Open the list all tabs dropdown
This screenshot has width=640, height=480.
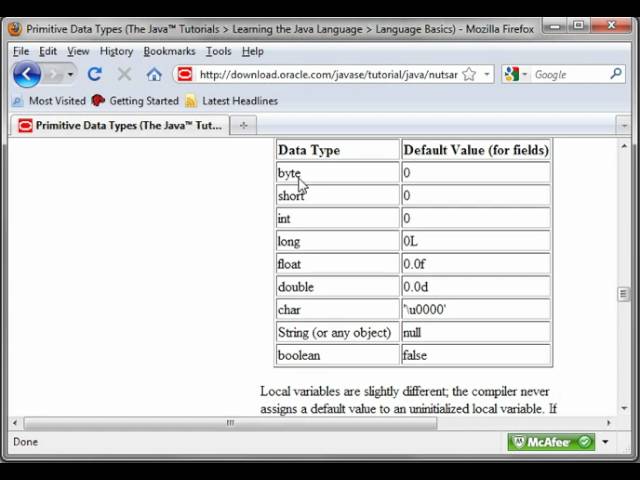click(x=624, y=126)
